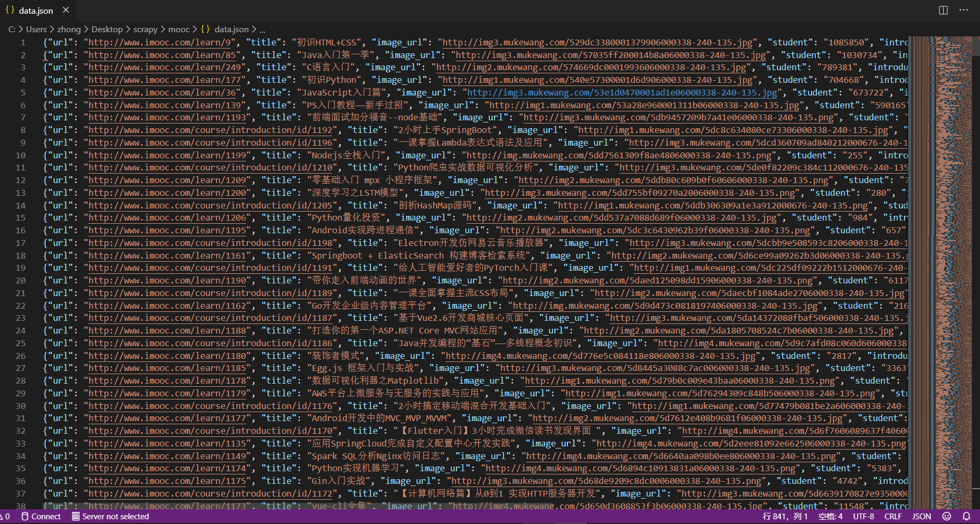Click the Connect status bar button
980x524 pixels.
[41, 517]
